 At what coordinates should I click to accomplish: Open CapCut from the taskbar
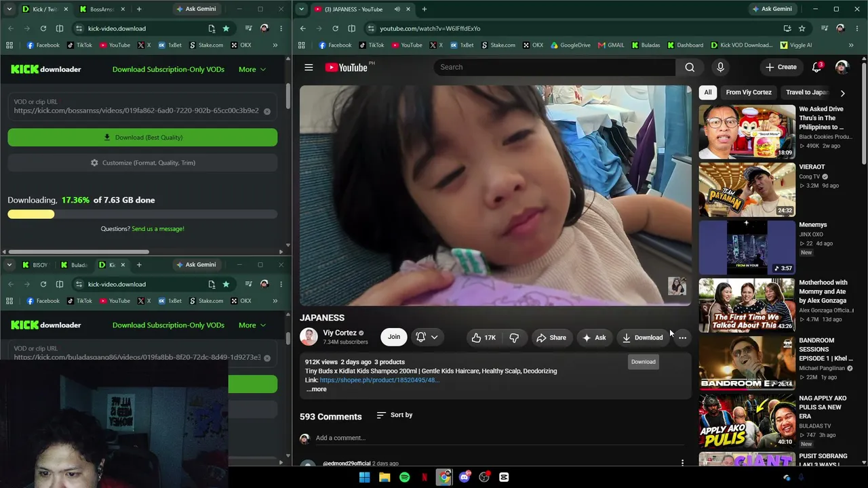tap(504, 477)
